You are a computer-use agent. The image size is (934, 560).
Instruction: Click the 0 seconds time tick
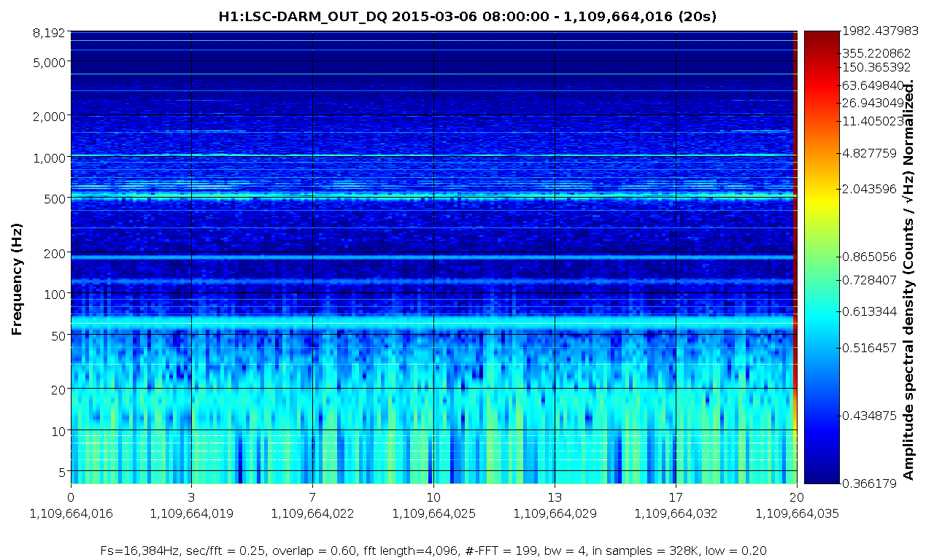point(71,497)
